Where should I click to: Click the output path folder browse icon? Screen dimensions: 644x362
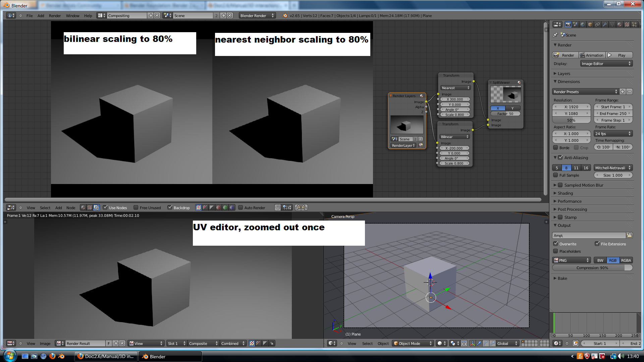point(629,235)
